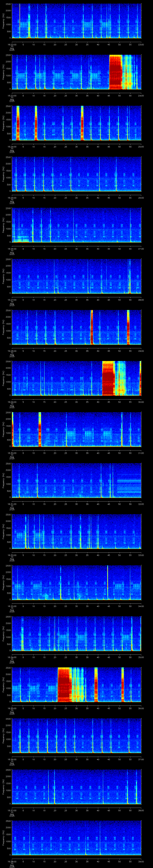Click the 16:34:00 start time label
Image resolution: width=153 pixels, height=868 pixels.
click(x=12, y=657)
